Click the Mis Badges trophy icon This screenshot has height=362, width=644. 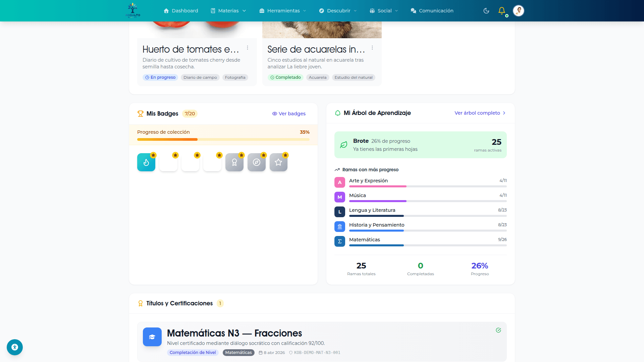(x=141, y=114)
